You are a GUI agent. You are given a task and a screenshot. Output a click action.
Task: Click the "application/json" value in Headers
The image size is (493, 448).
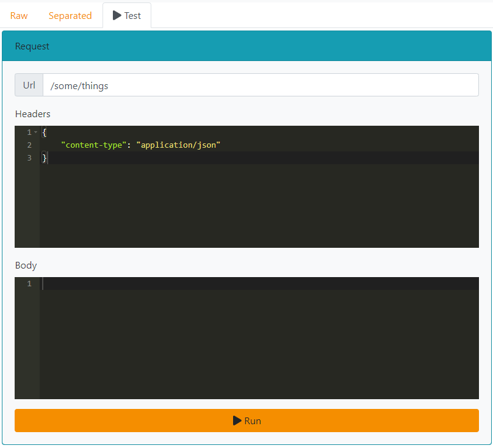click(178, 145)
